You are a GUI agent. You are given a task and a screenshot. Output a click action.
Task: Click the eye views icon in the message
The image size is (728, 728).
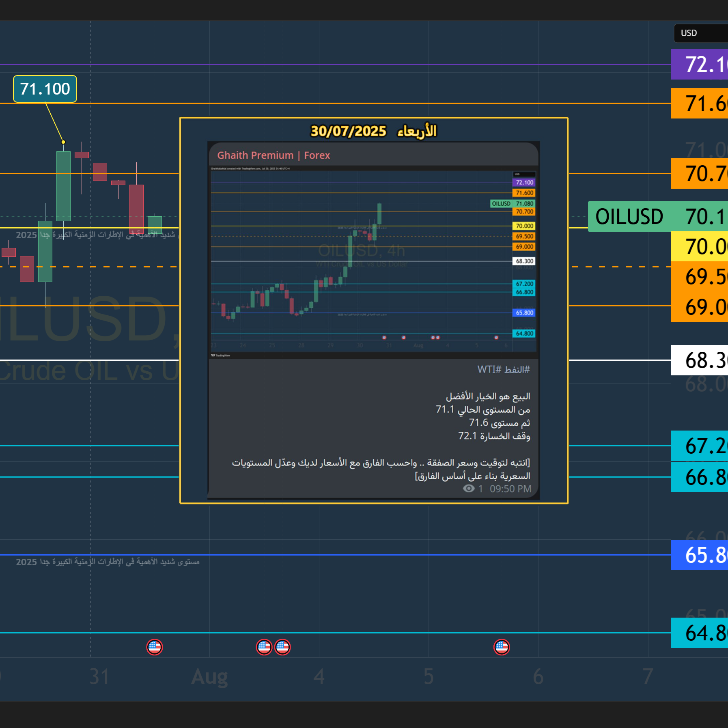coord(469,489)
